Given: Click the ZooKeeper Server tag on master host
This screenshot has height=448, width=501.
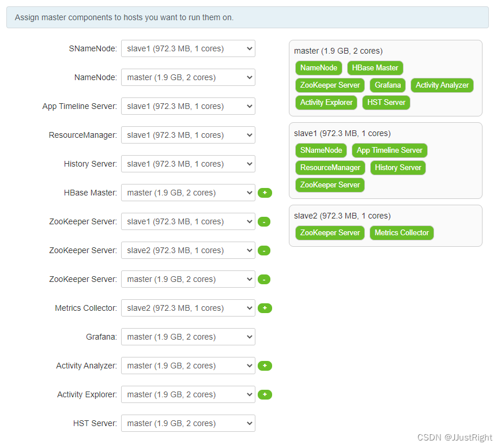Looking at the screenshot, I should [x=330, y=85].
